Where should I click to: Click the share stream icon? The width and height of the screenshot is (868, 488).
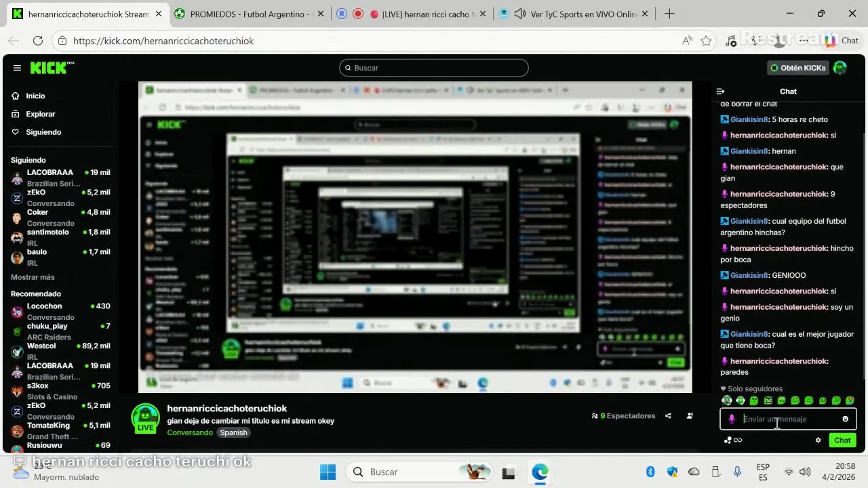pyautogui.click(x=668, y=416)
